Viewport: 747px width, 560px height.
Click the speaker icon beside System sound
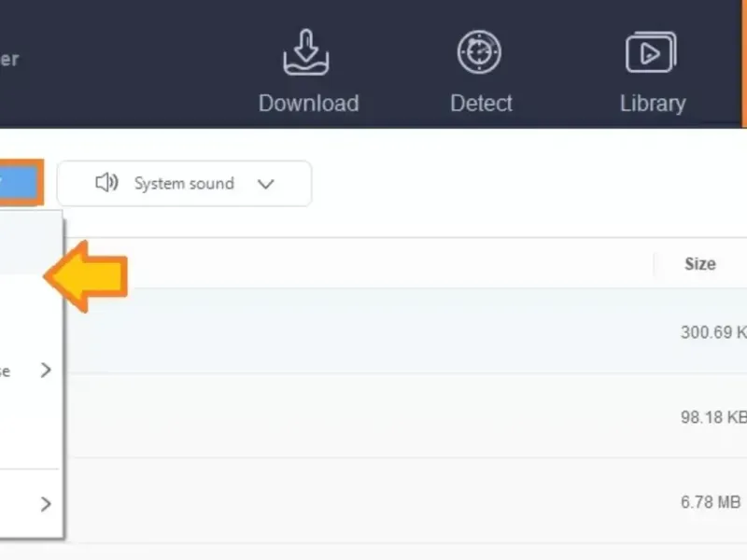[x=106, y=183]
